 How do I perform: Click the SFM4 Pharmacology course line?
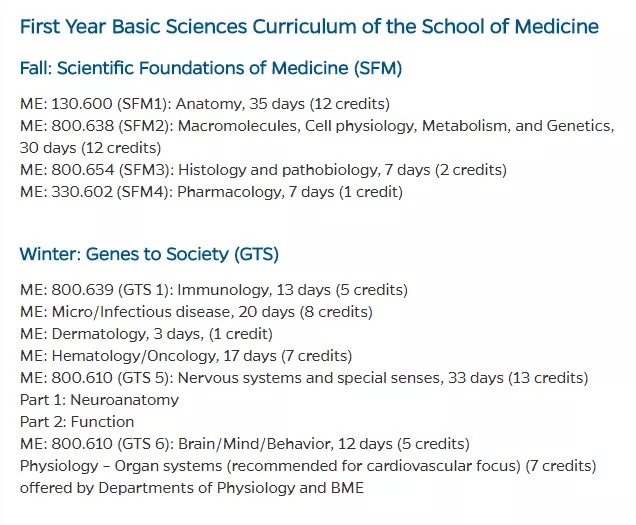click(x=211, y=192)
